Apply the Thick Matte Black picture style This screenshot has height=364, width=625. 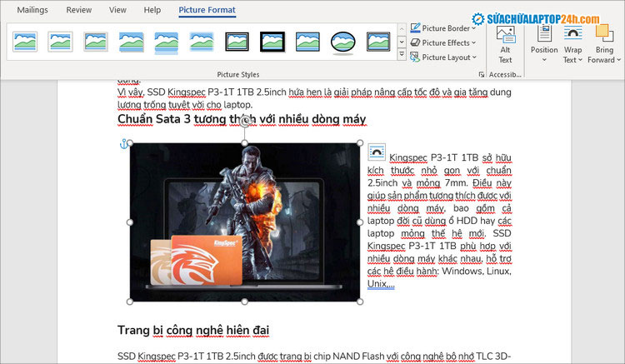272,42
